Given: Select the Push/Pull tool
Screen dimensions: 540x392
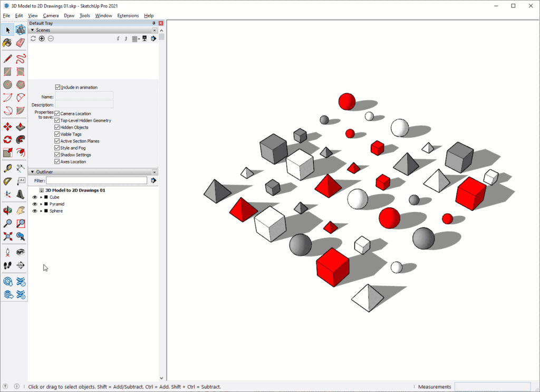Looking at the screenshot, I should click(21, 126).
